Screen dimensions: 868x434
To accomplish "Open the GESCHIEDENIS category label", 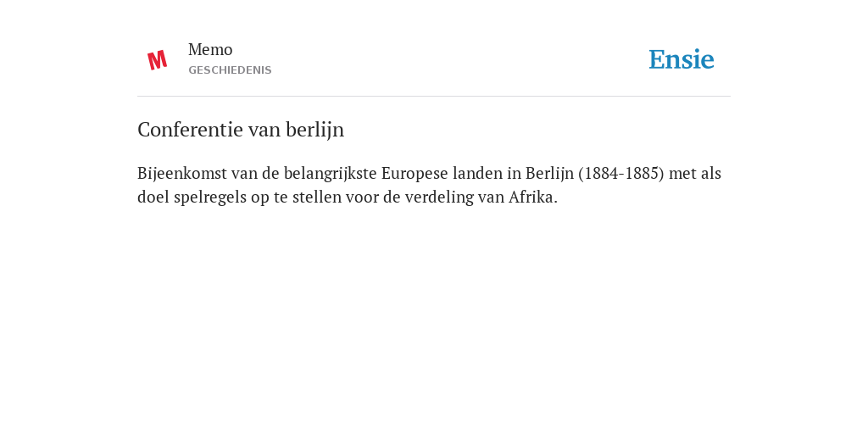I will pos(230,70).
